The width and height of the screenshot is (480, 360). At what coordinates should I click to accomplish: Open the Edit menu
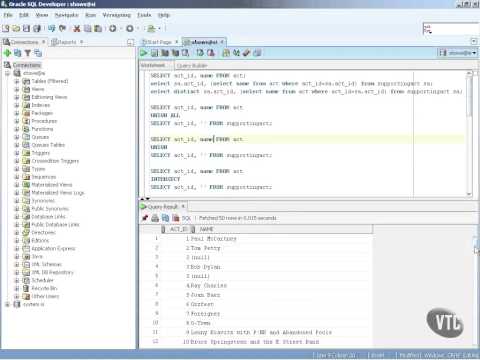(24, 15)
